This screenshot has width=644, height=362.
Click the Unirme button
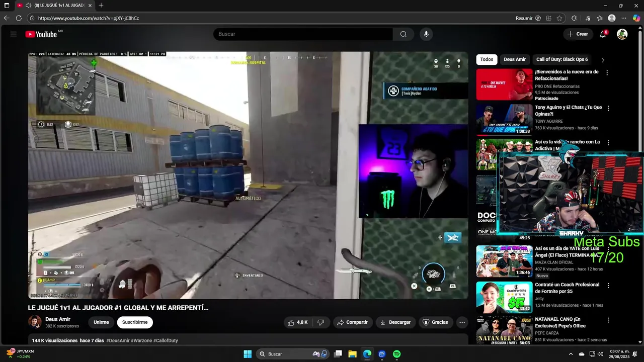coord(101,322)
